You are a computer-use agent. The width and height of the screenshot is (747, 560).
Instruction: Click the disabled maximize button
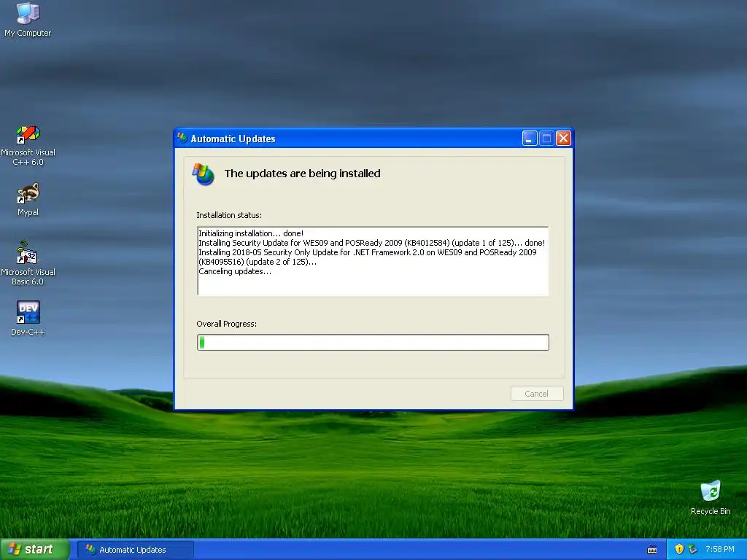coord(546,138)
